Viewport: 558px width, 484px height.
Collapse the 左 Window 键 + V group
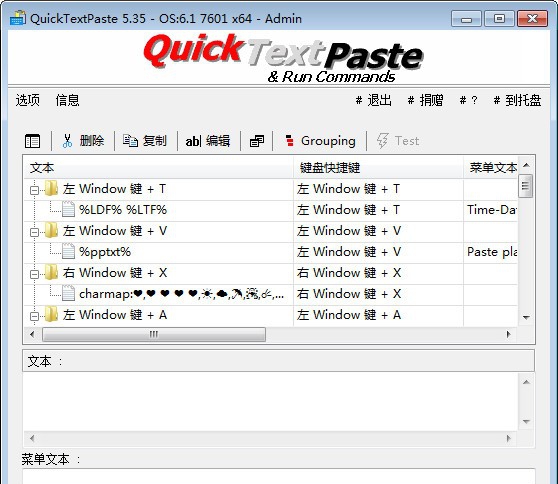click(35, 232)
